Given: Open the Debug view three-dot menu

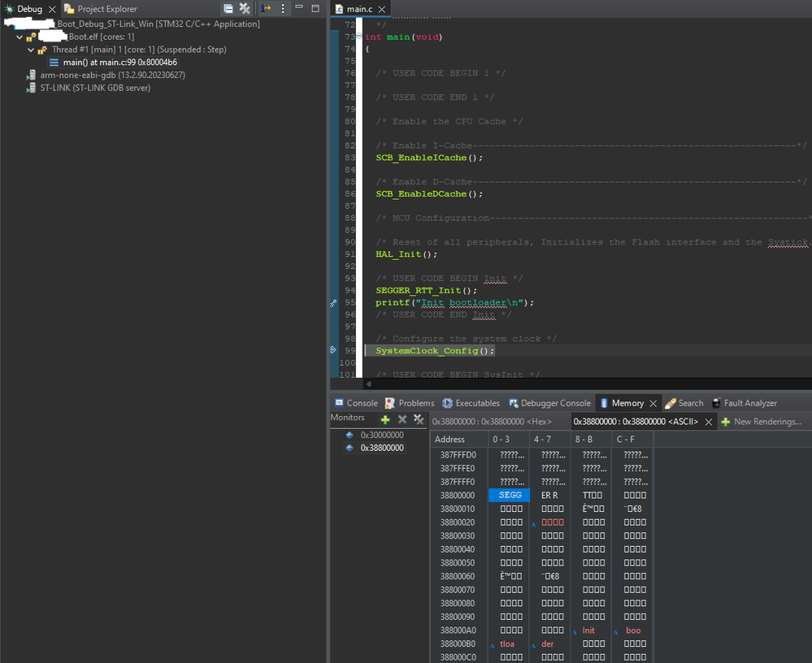Looking at the screenshot, I should 283,8.
